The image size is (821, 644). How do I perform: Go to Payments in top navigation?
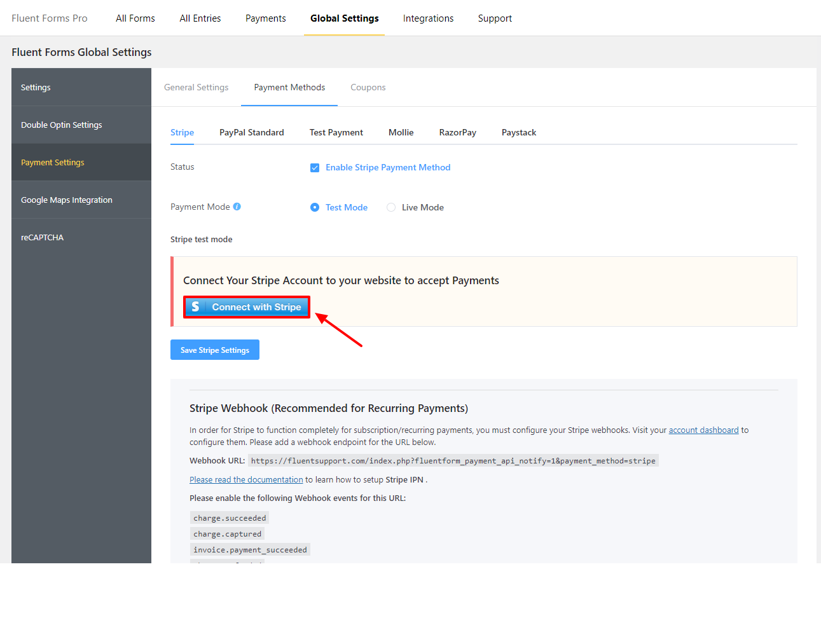(266, 18)
